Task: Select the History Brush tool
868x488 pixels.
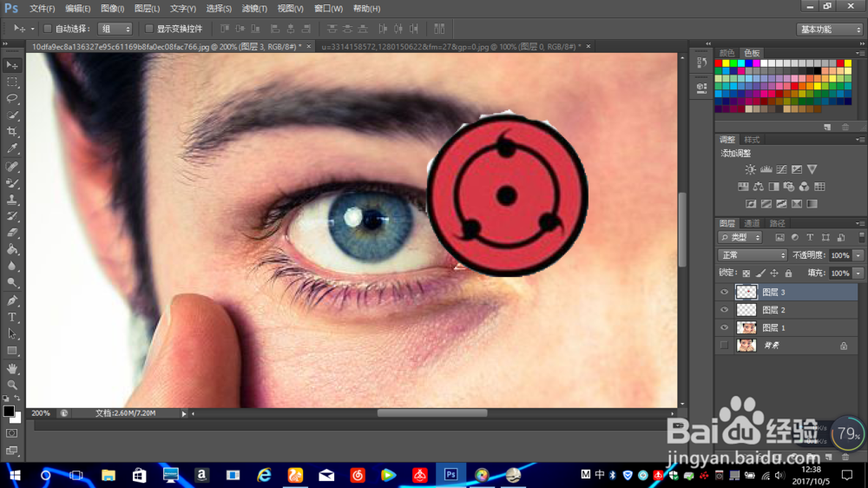Action: [x=12, y=216]
